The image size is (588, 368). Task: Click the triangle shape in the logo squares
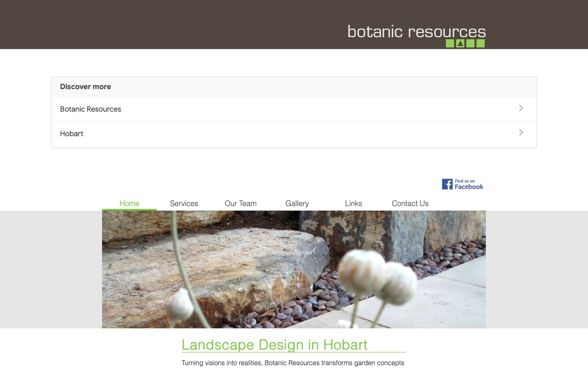460,43
